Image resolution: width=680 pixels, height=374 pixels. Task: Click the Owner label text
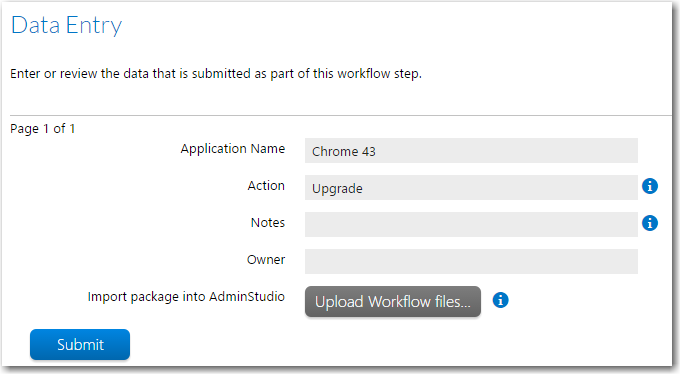(266, 259)
